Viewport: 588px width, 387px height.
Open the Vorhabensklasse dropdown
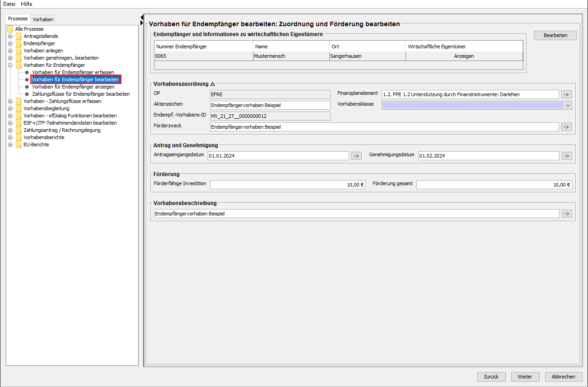tap(568, 105)
